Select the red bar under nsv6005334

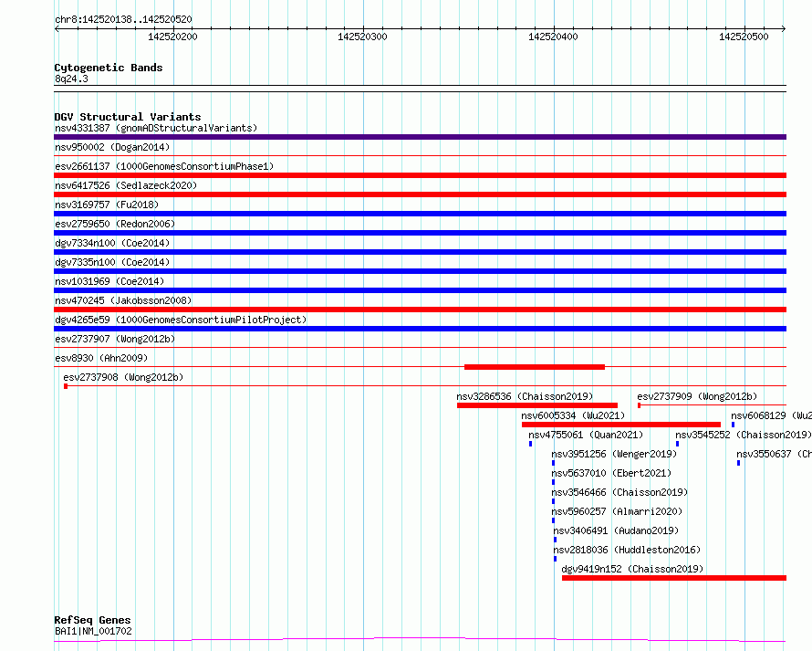click(x=621, y=425)
